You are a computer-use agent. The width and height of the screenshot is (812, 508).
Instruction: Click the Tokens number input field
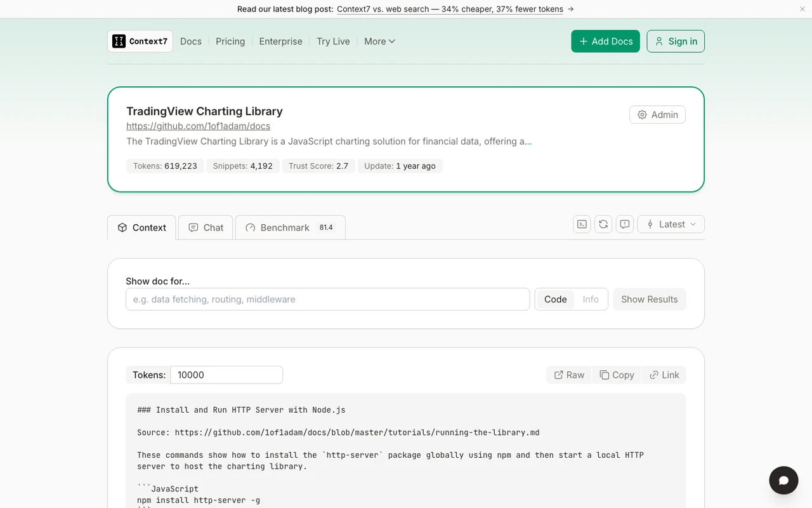point(226,375)
